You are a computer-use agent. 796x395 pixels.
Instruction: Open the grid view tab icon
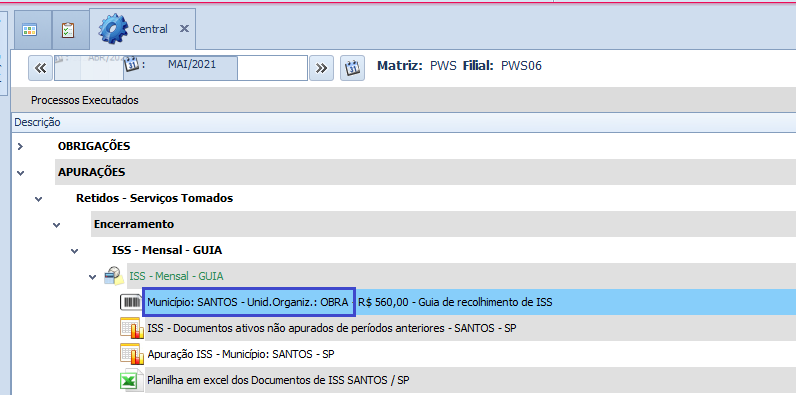tap(30, 30)
